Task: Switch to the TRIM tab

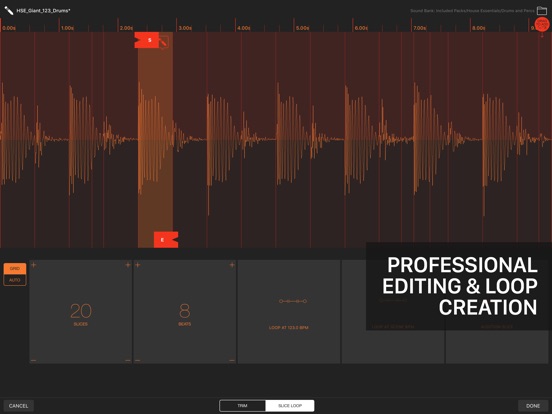Action: coord(242,406)
